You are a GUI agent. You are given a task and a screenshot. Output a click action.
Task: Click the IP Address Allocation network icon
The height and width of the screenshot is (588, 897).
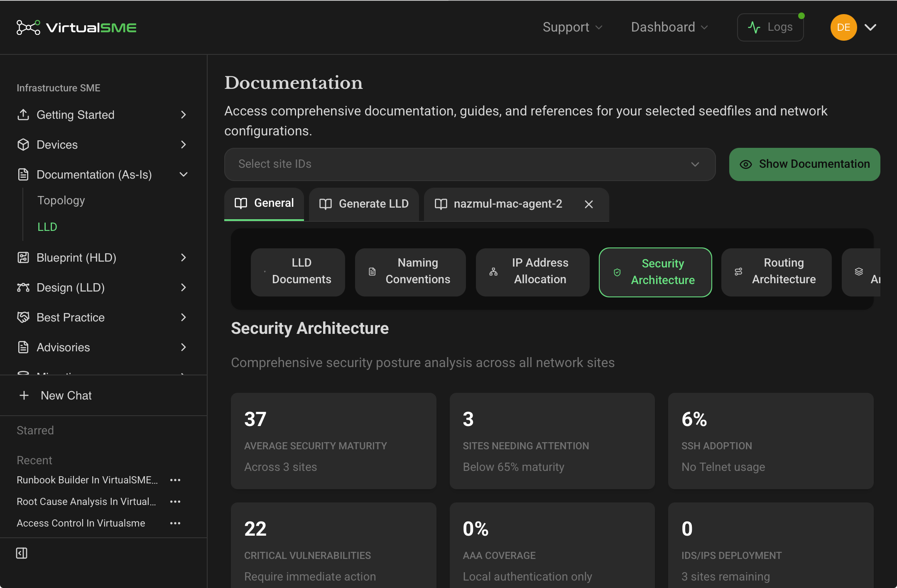point(493,272)
